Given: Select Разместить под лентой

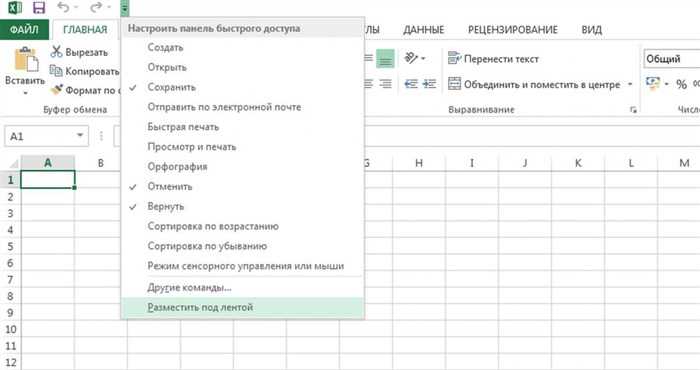Looking at the screenshot, I should pyautogui.click(x=243, y=308).
